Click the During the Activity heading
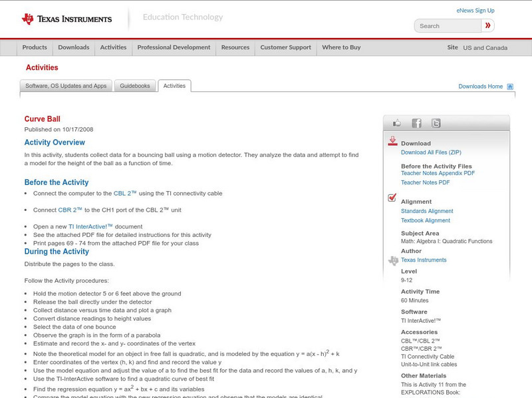Screen dimensions: 532x398 [57, 252]
